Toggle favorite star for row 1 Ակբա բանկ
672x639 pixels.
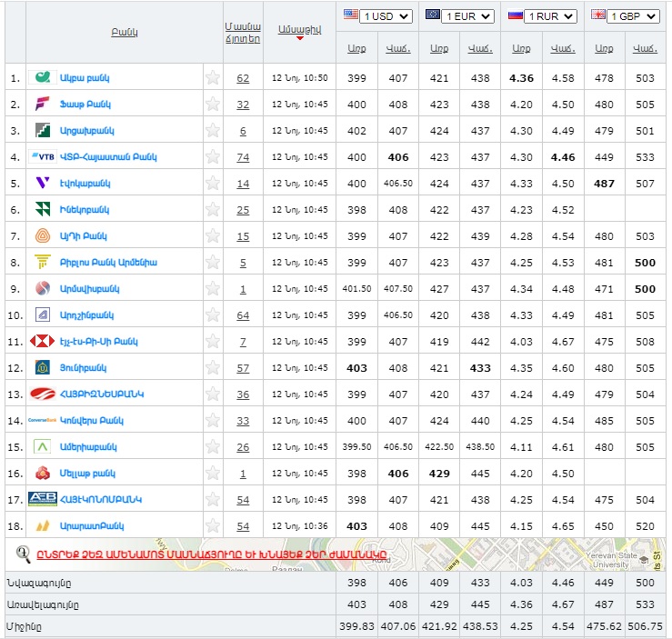click(212, 78)
